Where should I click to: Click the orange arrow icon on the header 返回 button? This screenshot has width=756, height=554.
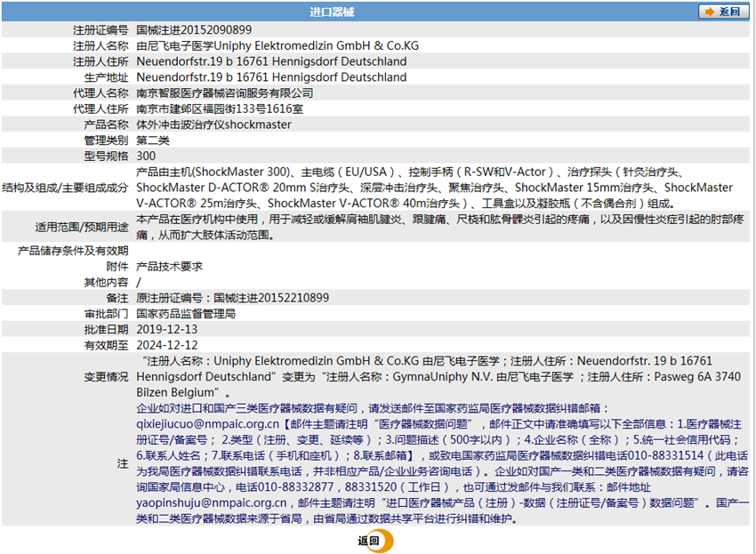(709, 12)
